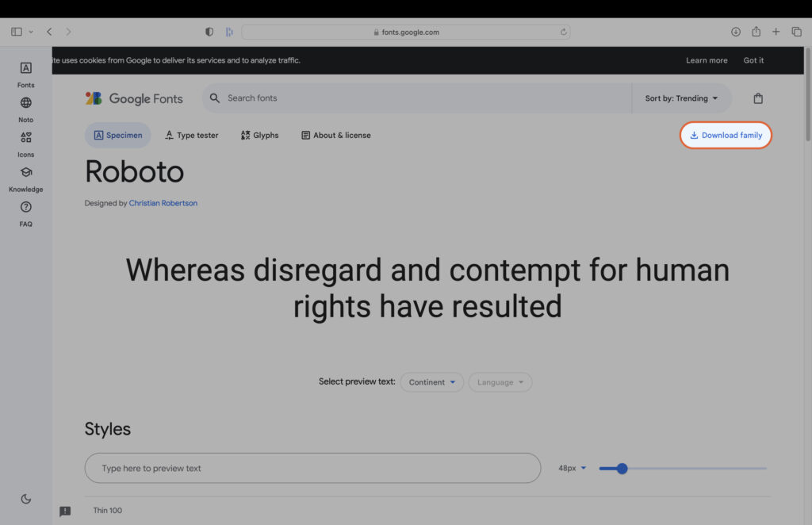Open the selection bag icon
Screen dimensions: 812x525
coord(757,98)
